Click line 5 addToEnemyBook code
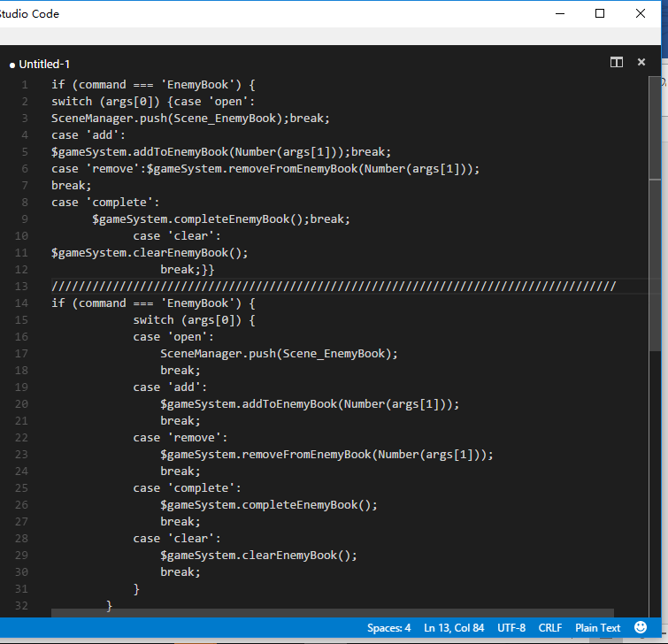Viewport: 668px width, 644px height. click(221, 152)
